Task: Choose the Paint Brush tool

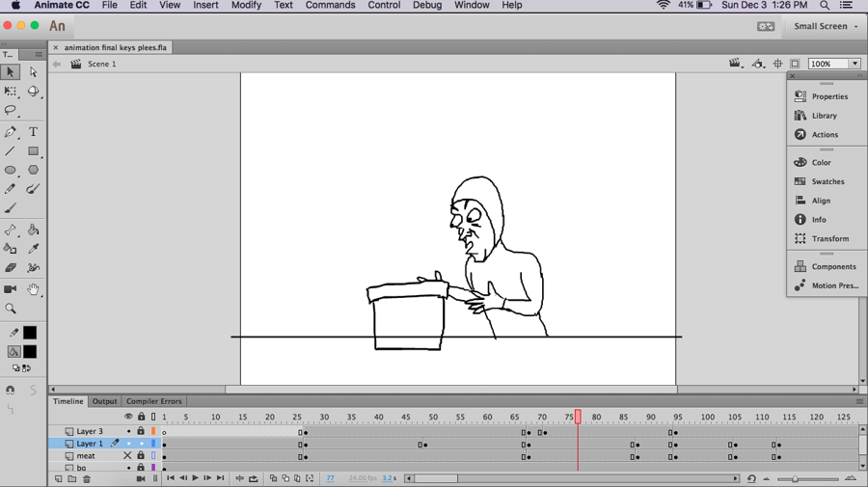Action: click(33, 189)
